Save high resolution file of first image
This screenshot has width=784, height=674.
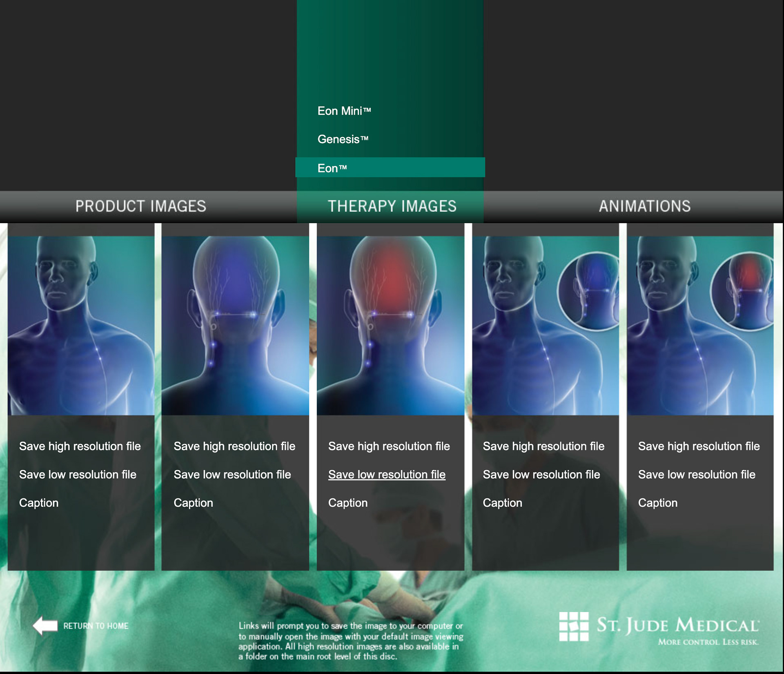coord(80,446)
